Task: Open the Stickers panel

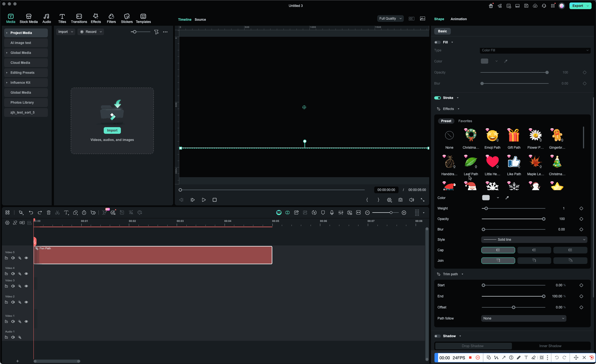Action: [127, 18]
